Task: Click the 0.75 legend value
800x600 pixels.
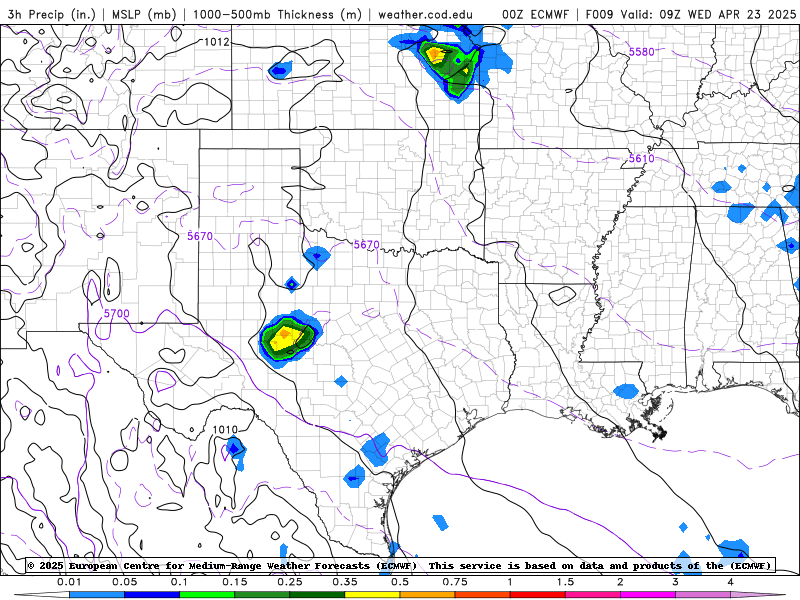Action: [x=455, y=582]
